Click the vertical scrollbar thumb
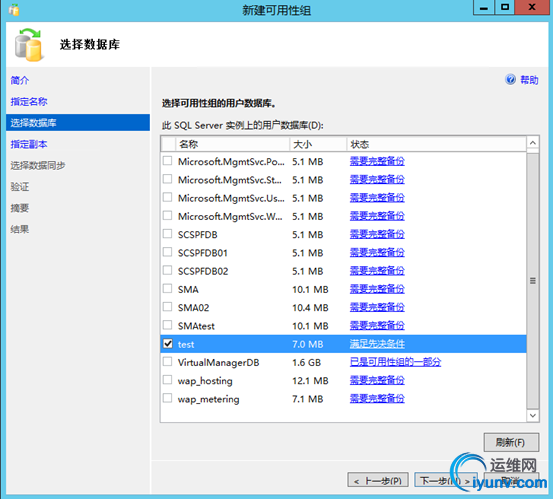The image size is (553, 499). tap(533, 281)
